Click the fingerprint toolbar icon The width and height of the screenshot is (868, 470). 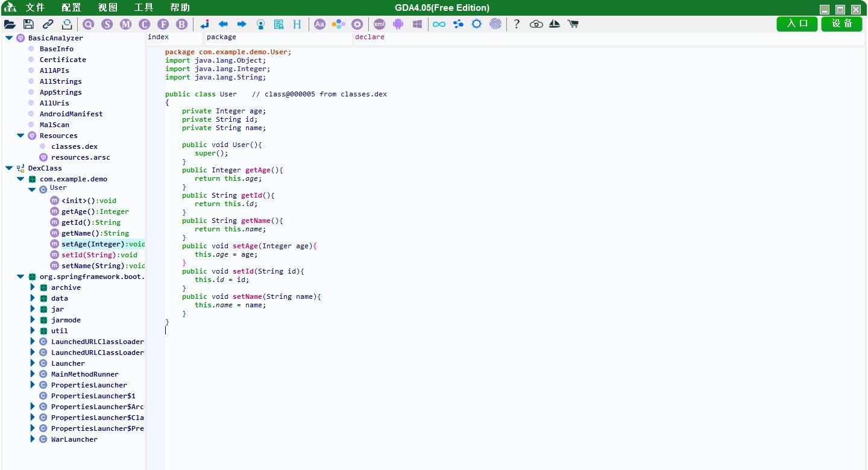click(x=495, y=24)
